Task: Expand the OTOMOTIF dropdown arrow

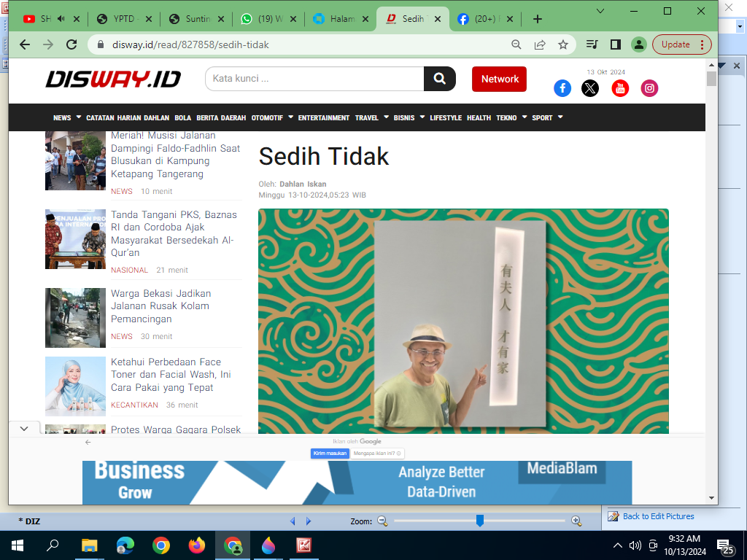Action: (290, 117)
